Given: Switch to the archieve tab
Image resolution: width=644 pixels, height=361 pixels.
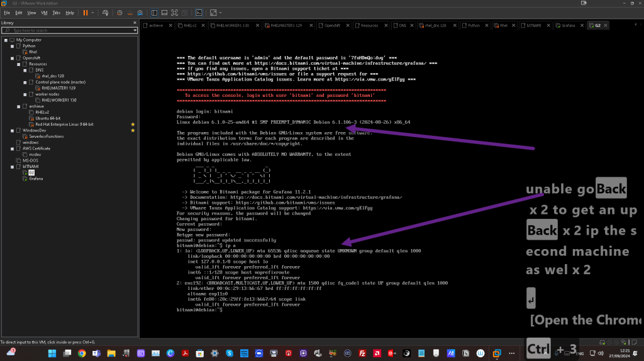Looking at the screenshot, I should click(x=156, y=25).
